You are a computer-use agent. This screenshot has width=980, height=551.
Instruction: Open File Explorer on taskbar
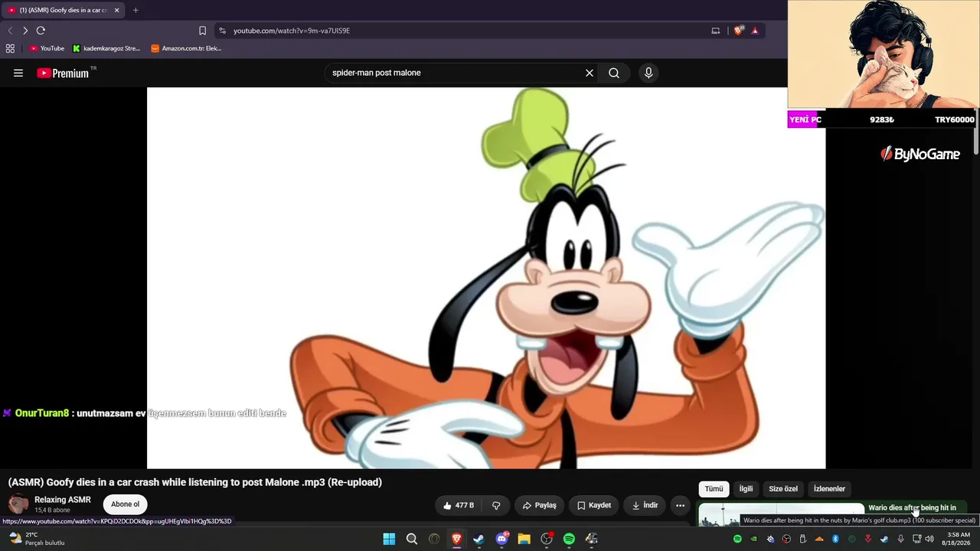tap(524, 539)
